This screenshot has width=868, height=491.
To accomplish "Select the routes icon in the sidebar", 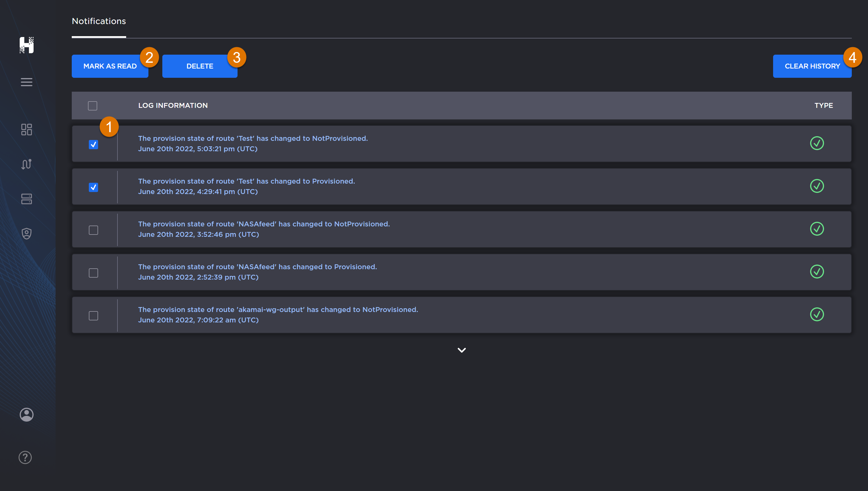I will (26, 164).
